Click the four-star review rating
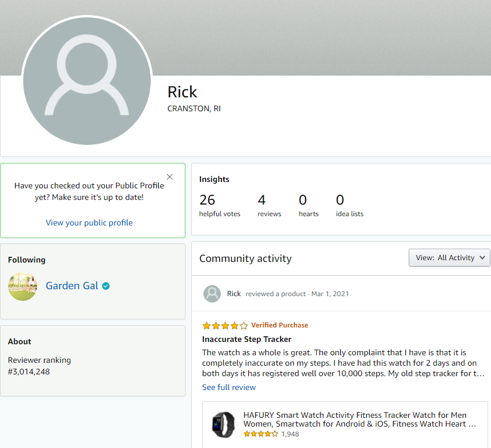 [225, 326]
